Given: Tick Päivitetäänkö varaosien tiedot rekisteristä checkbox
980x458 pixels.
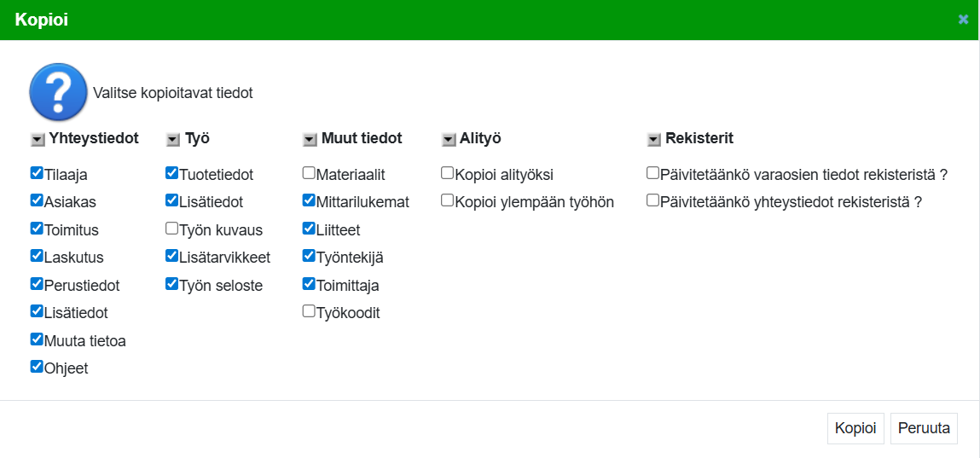Looking at the screenshot, I should click(652, 173).
